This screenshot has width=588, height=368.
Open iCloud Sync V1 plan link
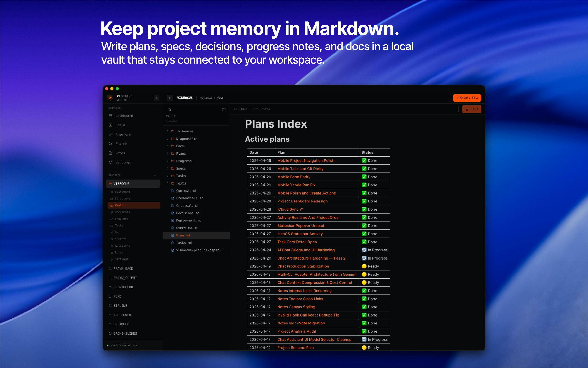pos(290,209)
